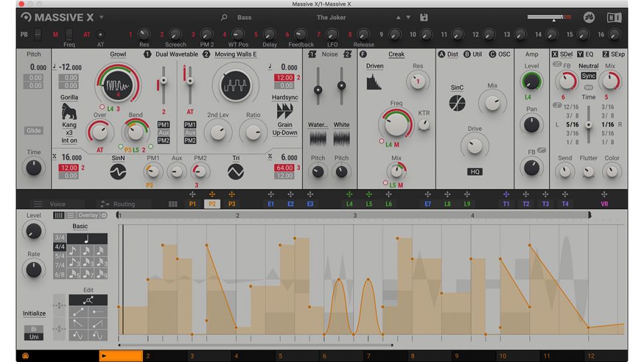Click the Initialize button
644x362 pixels.
34,314
